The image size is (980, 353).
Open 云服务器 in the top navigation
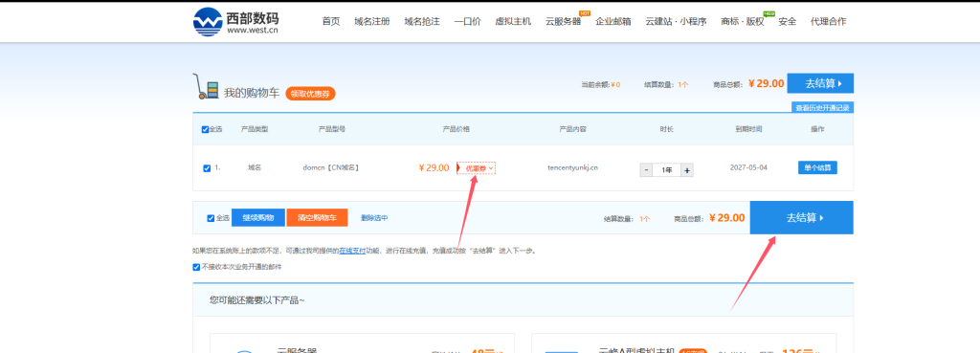pos(563,21)
